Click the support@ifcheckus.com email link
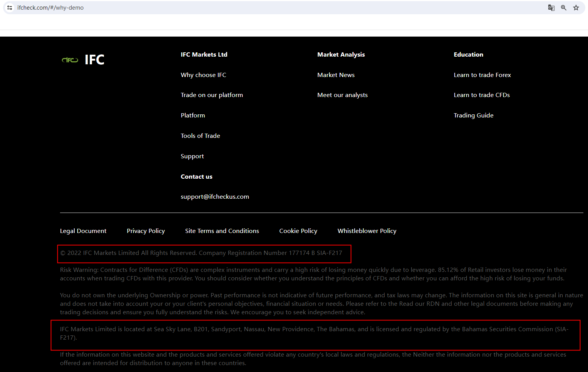 214,196
